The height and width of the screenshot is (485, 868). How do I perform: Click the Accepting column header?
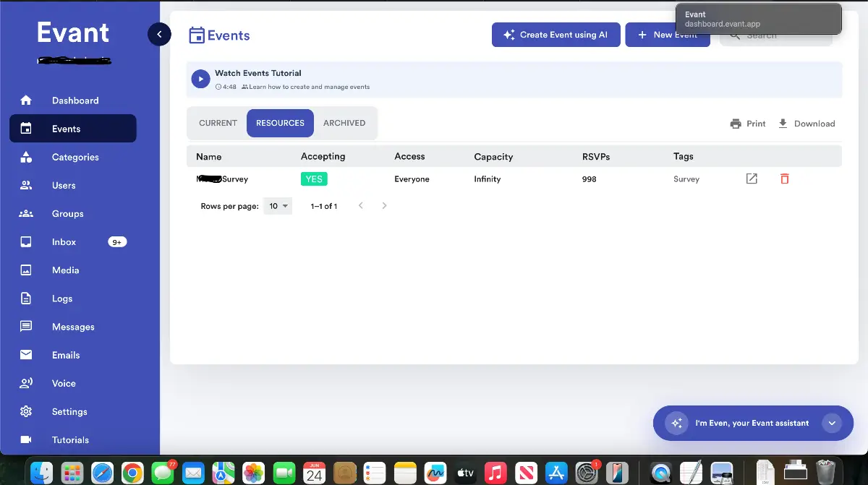[x=323, y=156]
